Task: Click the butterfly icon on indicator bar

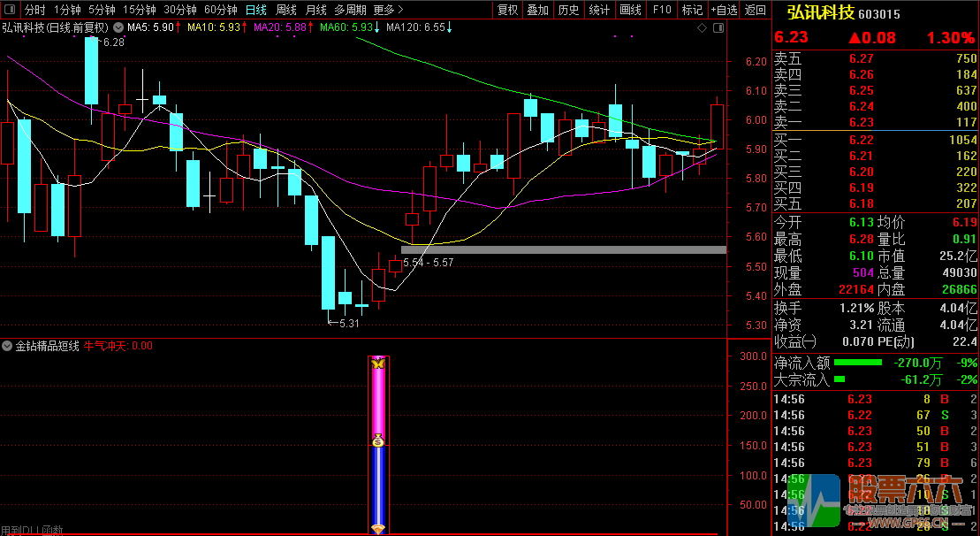Action: tap(378, 364)
